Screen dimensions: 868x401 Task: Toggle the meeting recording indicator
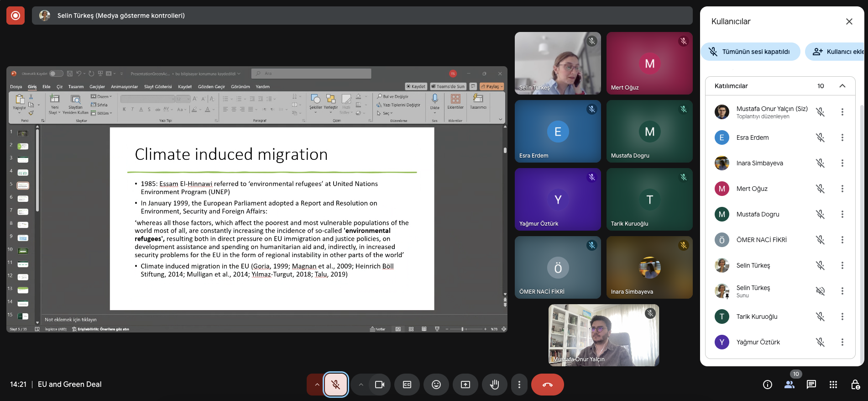16,16
